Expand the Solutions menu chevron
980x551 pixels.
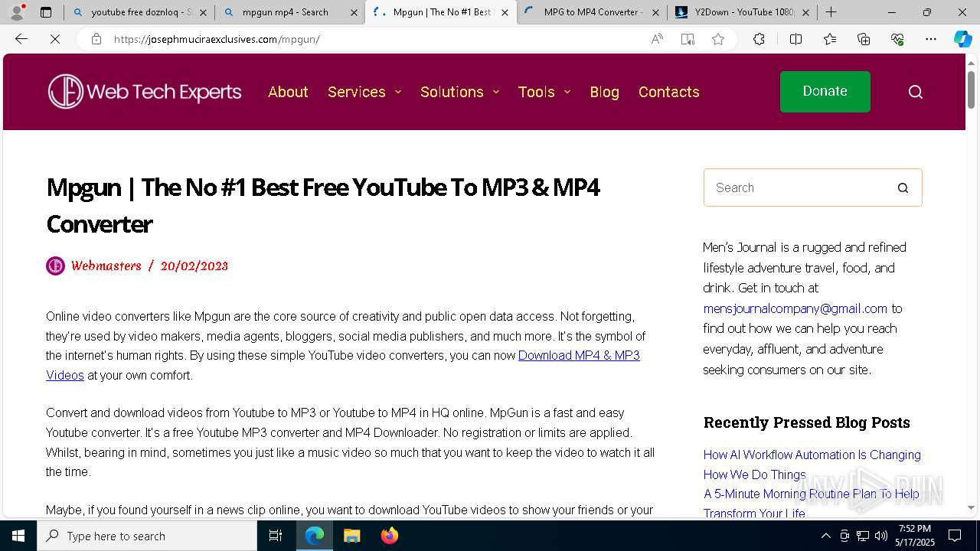coord(496,92)
